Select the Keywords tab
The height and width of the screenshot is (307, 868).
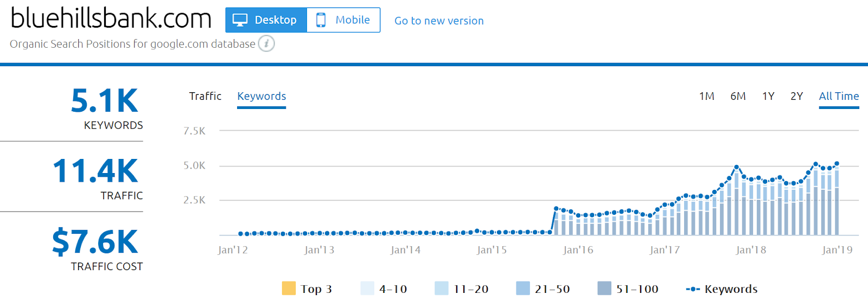(x=261, y=96)
